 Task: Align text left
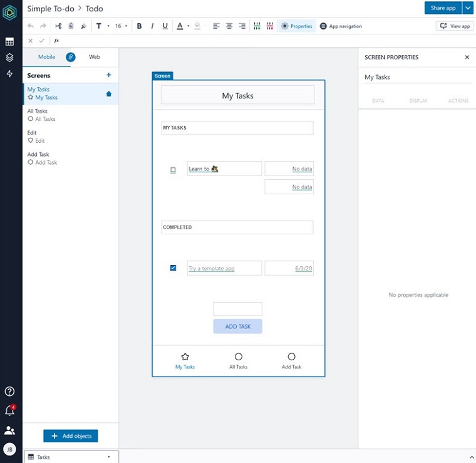pyautogui.click(x=216, y=26)
